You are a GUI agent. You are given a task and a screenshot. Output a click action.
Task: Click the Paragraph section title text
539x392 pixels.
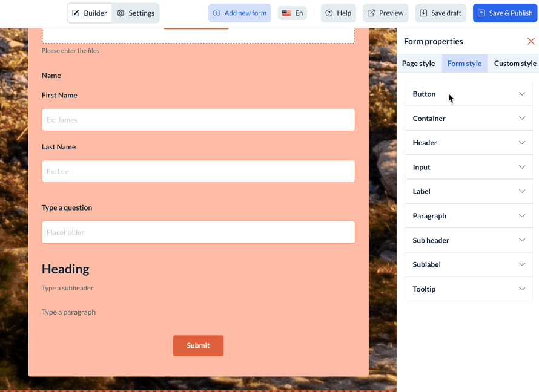pyautogui.click(x=429, y=216)
